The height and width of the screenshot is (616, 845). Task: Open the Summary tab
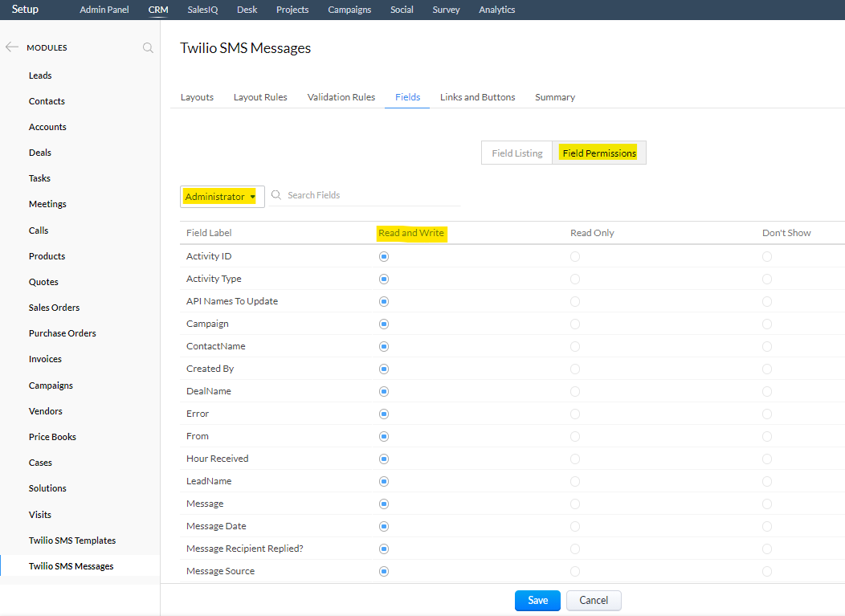coord(554,97)
